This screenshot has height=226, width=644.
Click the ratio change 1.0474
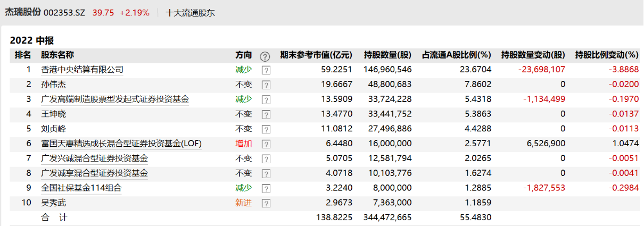625,144
